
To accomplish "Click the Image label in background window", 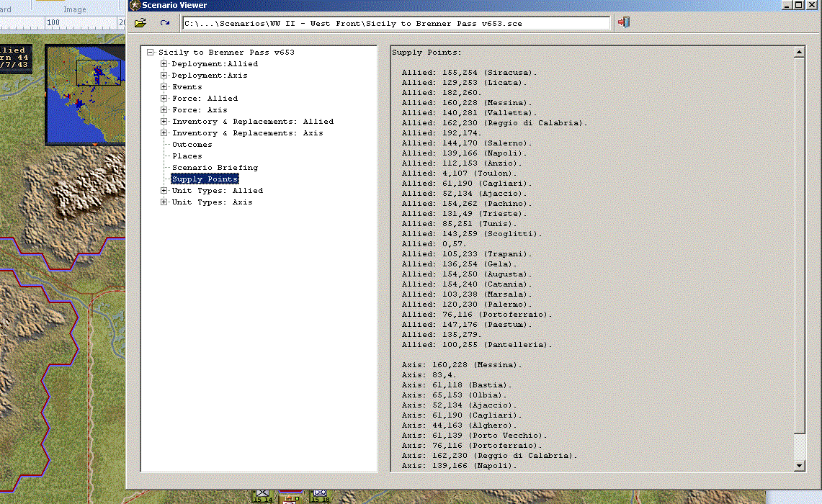I will coord(74,9).
